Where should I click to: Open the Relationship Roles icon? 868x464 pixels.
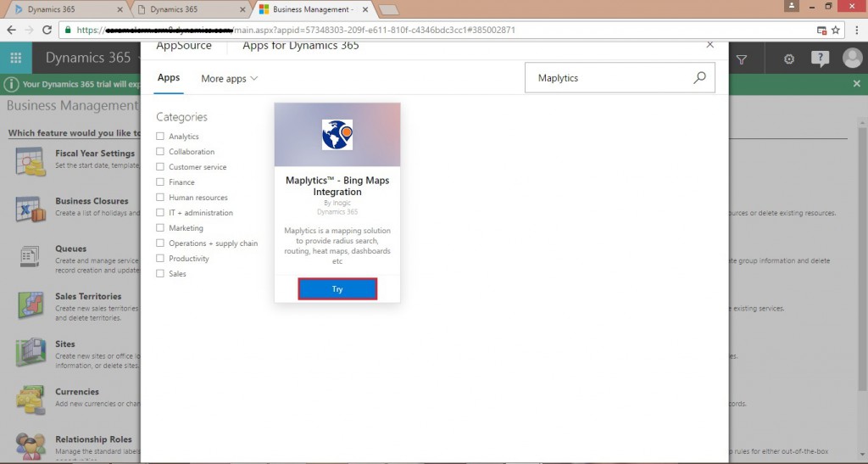click(x=31, y=446)
